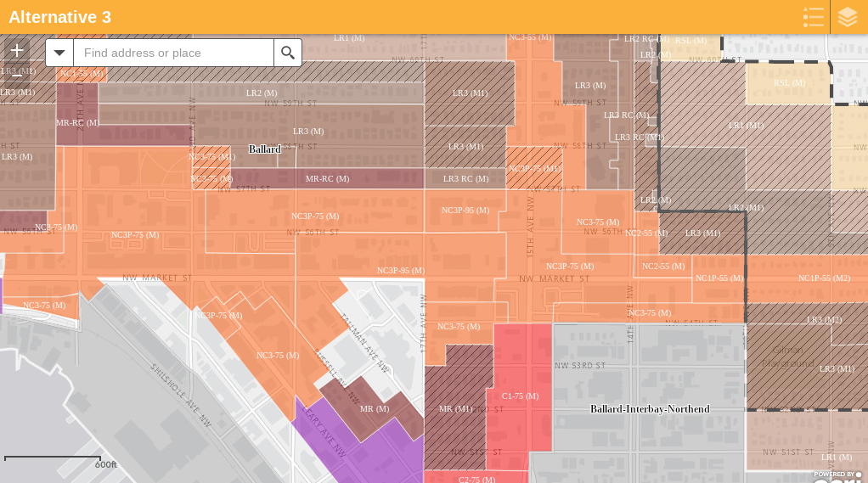Open the Layer List panel

pos(848,17)
